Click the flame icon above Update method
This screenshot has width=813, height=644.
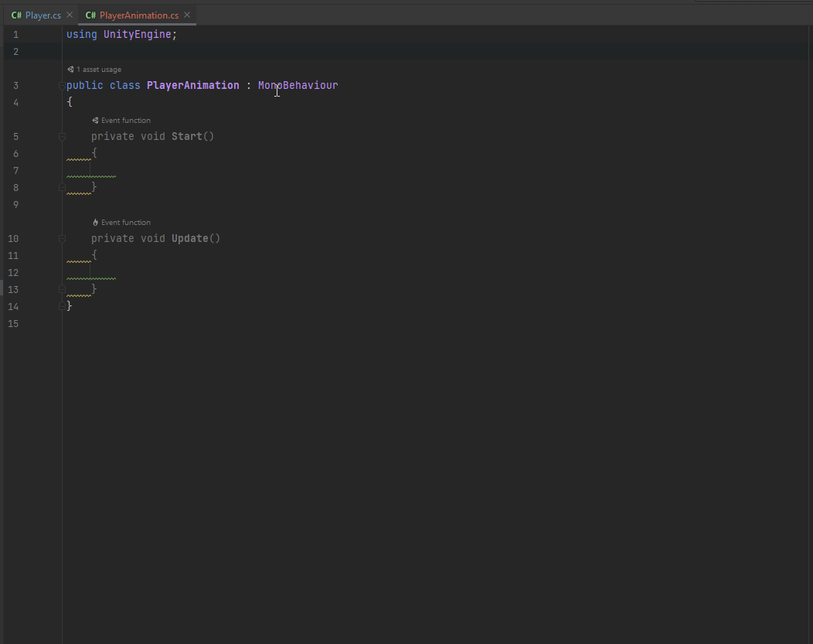click(95, 223)
